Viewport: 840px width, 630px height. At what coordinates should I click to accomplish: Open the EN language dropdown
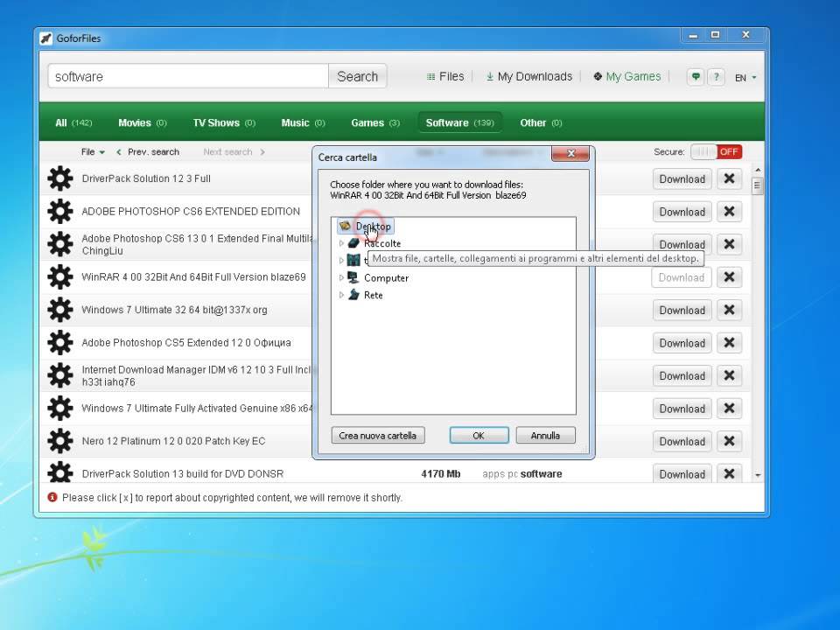click(745, 78)
